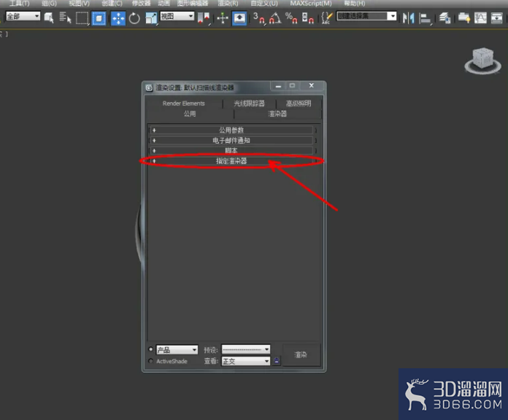Click the Align tool icon
Viewport: 508px width, 420px height.
click(425, 17)
